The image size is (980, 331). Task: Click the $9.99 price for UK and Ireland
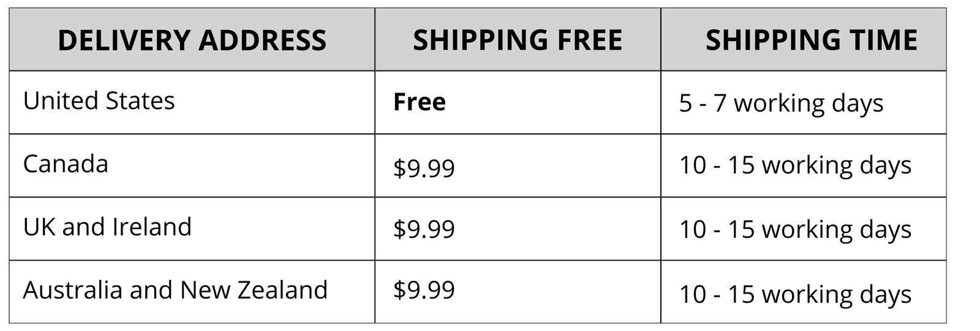pos(424,229)
